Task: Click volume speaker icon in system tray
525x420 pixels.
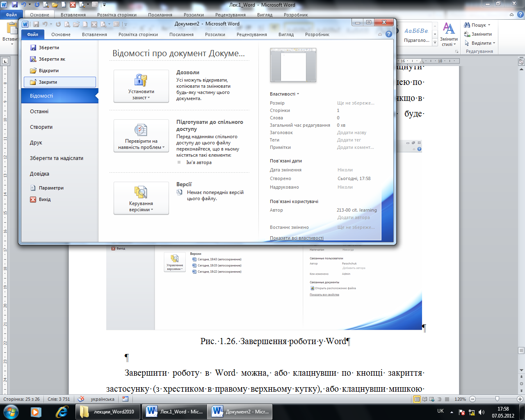Action: click(x=482, y=412)
